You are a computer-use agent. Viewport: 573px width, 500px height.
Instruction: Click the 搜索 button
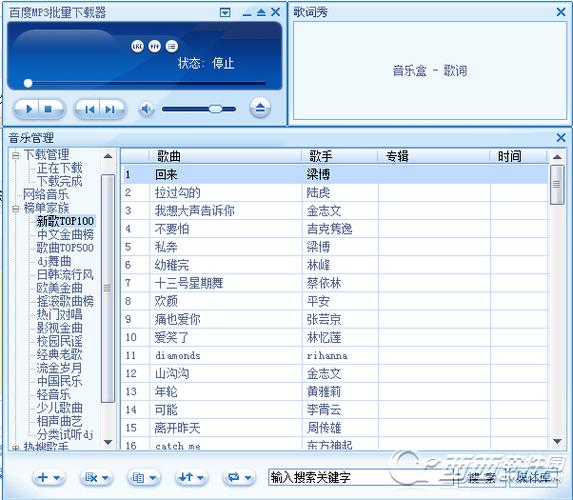482,478
